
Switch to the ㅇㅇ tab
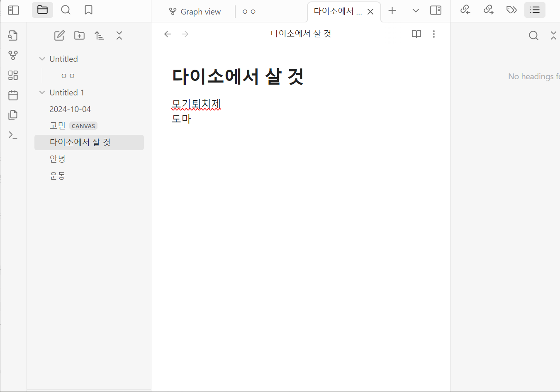tap(249, 12)
